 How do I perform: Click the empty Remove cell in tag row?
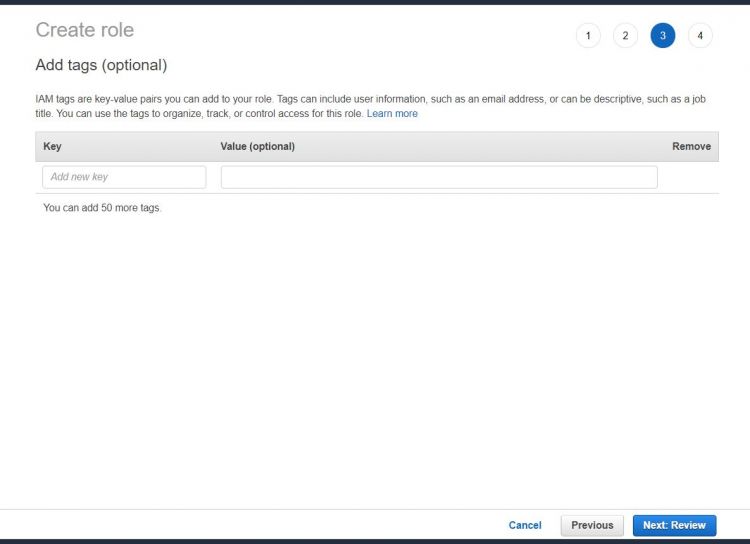pos(691,177)
